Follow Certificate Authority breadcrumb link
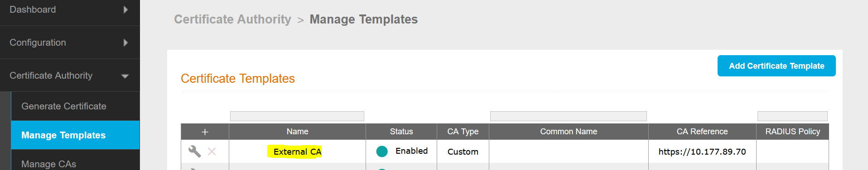The image size is (868, 170). click(x=232, y=19)
